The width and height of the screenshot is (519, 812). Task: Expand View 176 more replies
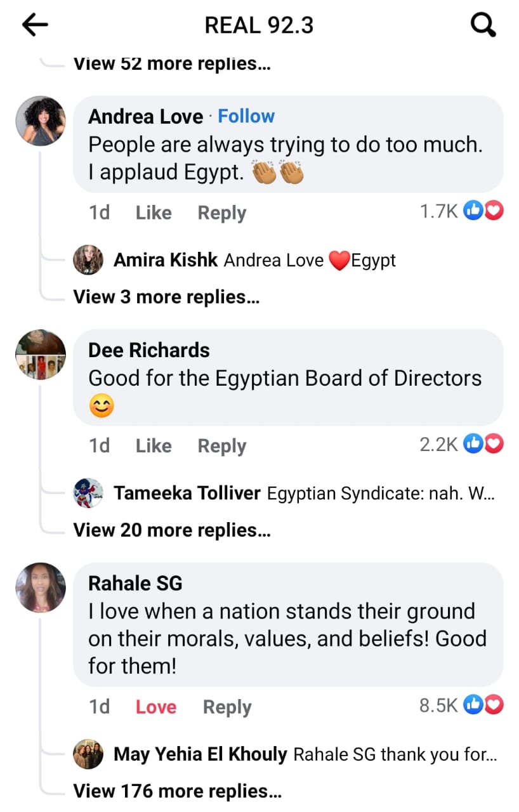[x=178, y=791]
